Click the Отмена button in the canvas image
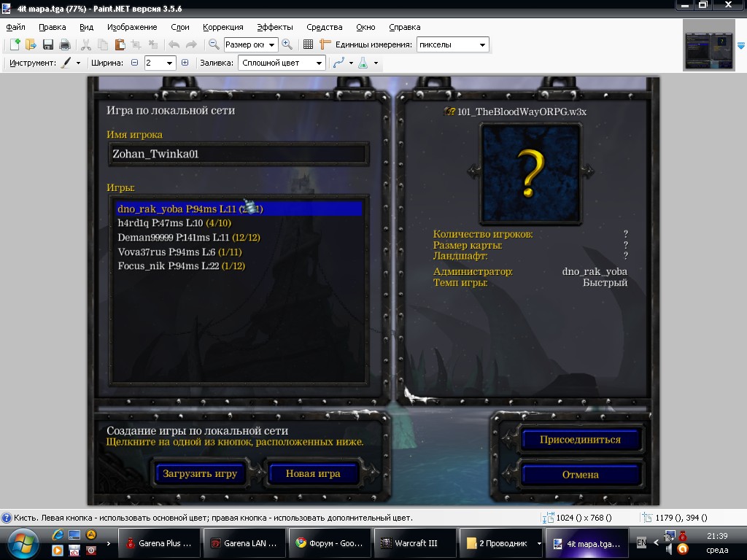Screen dimensions: 747x560 (580, 474)
